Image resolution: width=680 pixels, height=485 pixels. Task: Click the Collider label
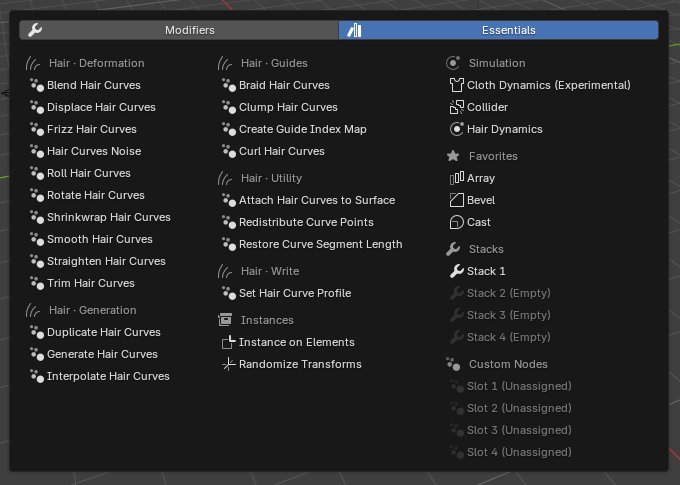pos(487,107)
